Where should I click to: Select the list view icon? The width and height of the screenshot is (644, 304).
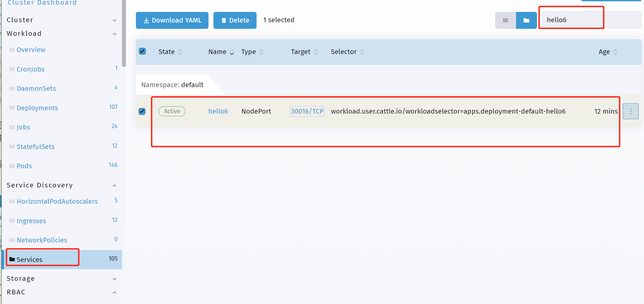coord(505,20)
